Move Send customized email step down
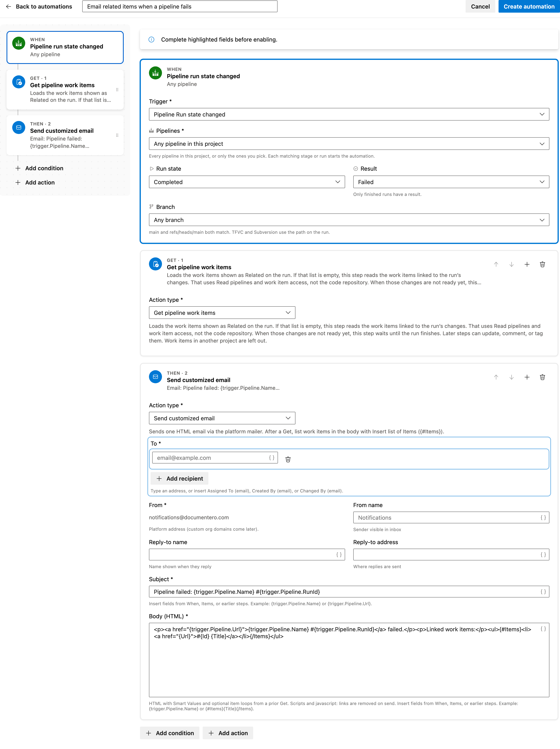 click(512, 377)
